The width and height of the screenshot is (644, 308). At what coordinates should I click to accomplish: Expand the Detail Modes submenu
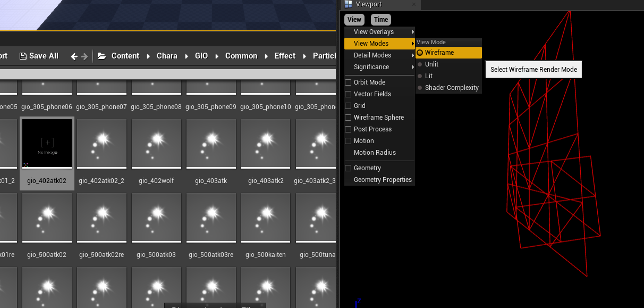point(379,55)
